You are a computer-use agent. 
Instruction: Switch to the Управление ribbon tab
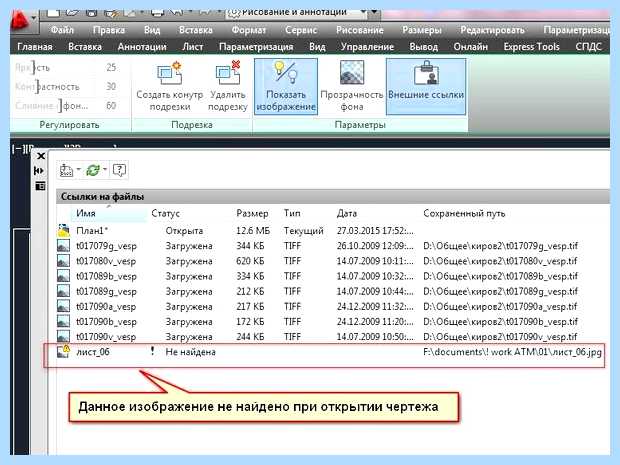click(x=367, y=47)
